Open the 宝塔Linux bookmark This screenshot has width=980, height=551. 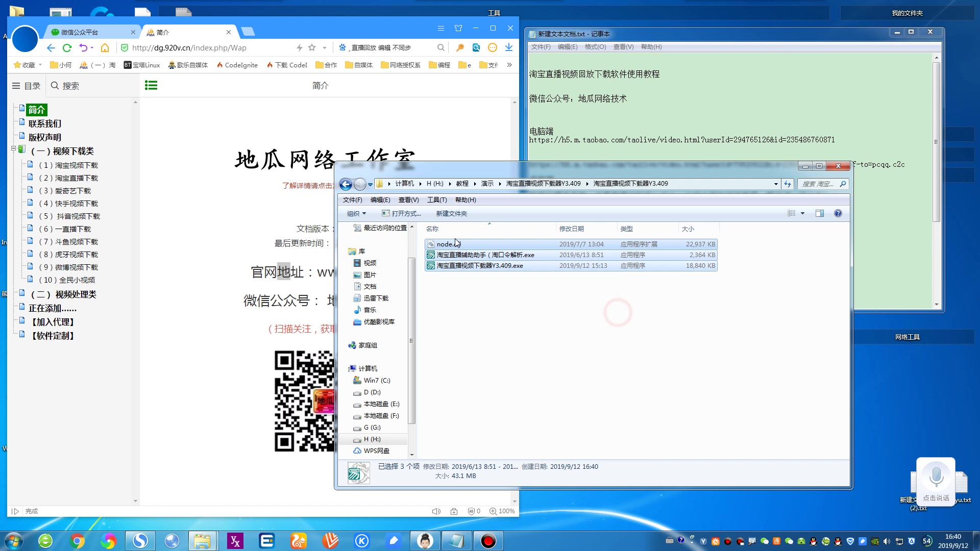click(142, 65)
